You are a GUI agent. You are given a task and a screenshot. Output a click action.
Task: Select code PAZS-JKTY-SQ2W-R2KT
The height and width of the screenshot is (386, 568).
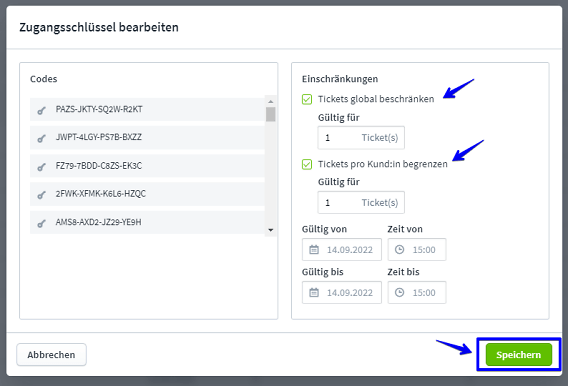pos(147,109)
